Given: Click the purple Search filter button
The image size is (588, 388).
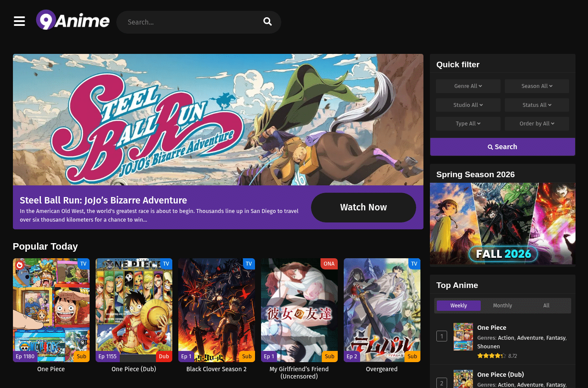Looking at the screenshot, I should click(503, 147).
